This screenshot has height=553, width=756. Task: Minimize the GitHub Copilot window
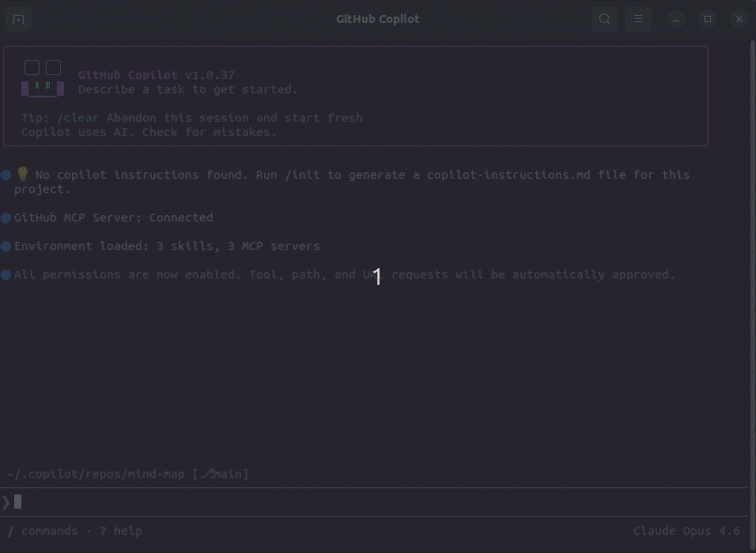[676, 19]
